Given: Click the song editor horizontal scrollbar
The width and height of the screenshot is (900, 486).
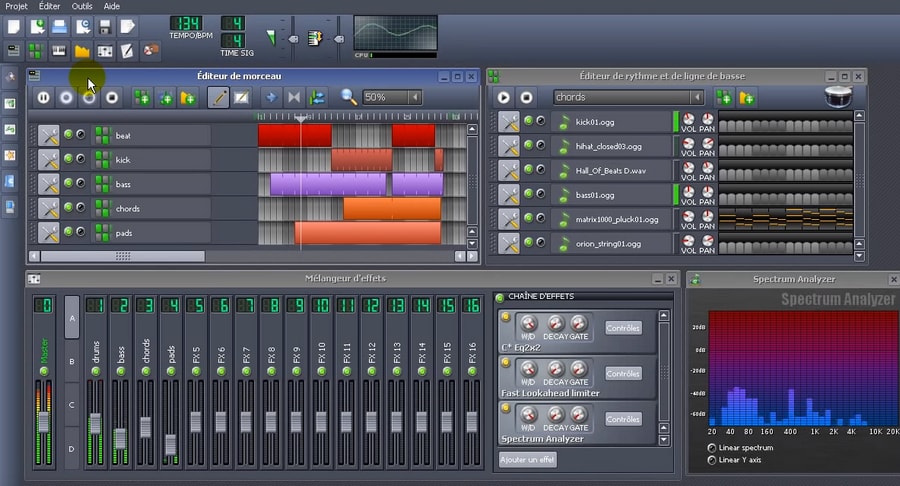Looking at the screenshot, I should [x=122, y=256].
